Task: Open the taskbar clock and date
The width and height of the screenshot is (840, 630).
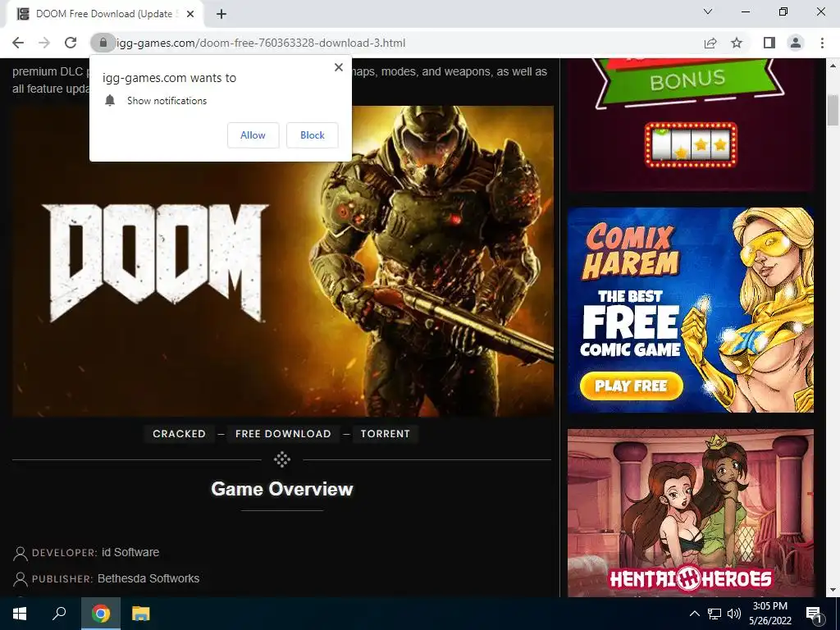Action: point(769,614)
